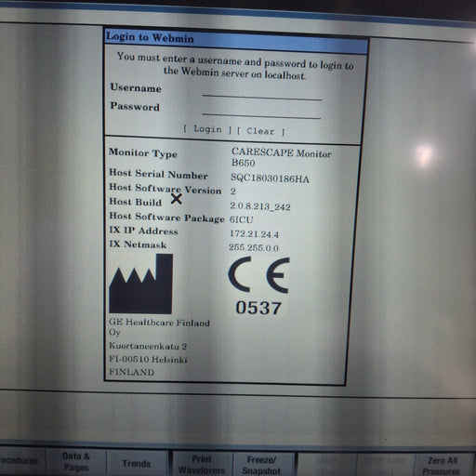Click the Login to Webmin title

(x=150, y=37)
